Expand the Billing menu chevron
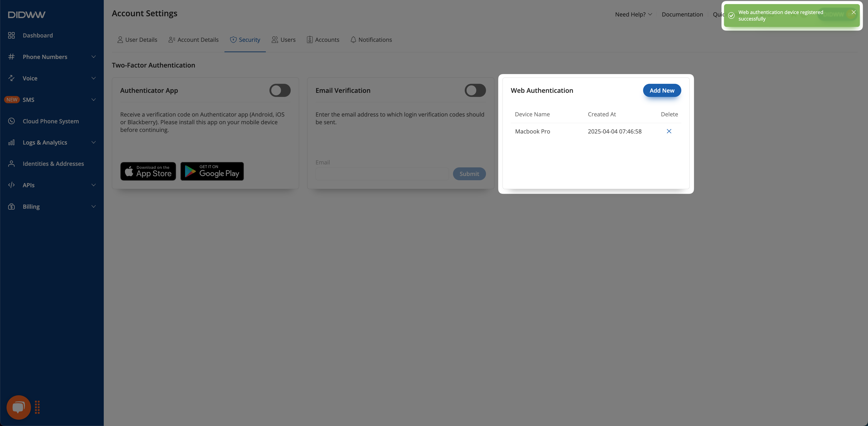The width and height of the screenshot is (868, 426). pyautogui.click(x=94, y=206)
